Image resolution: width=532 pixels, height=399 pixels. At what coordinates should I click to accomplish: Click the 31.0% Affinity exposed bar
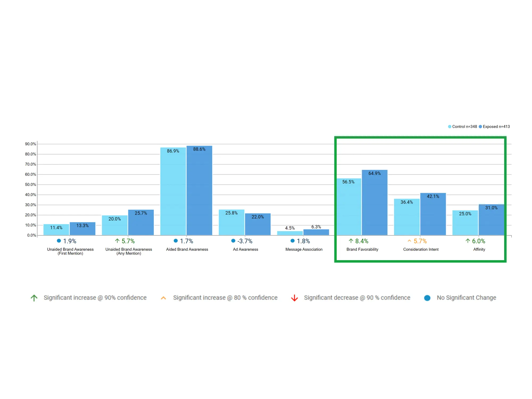(x=491, y=220)
